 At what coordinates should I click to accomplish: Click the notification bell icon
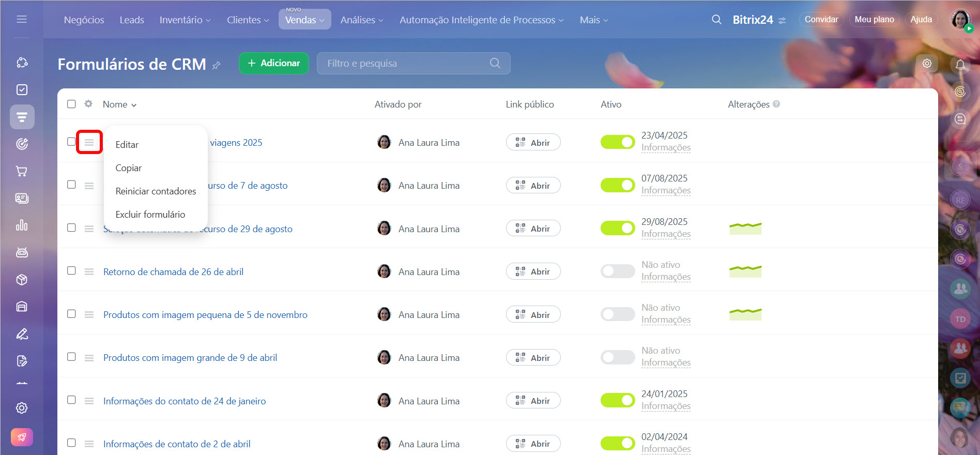(x=960, y=65)
